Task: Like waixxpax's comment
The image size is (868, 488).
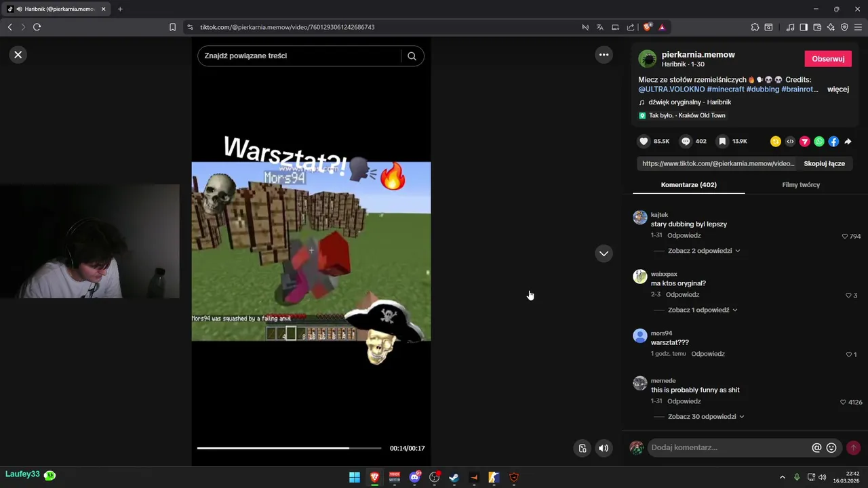Action: tap(848, 296)
